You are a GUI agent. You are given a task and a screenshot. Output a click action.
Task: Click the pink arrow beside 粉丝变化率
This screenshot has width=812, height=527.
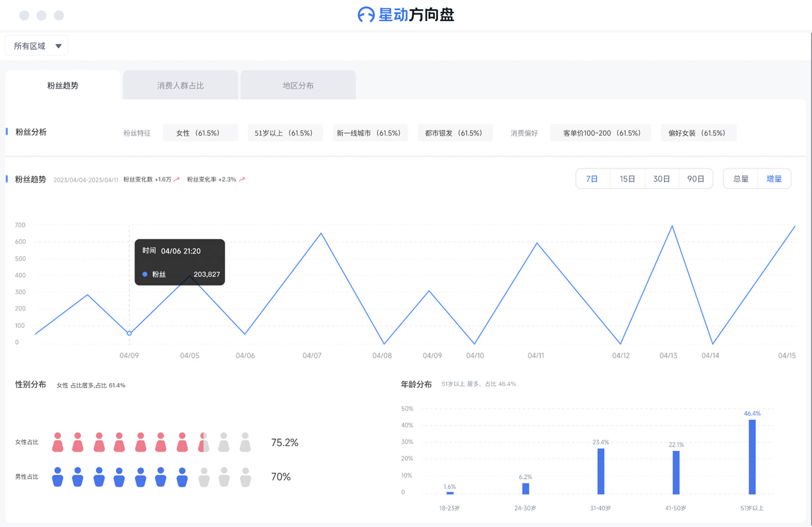242,179
